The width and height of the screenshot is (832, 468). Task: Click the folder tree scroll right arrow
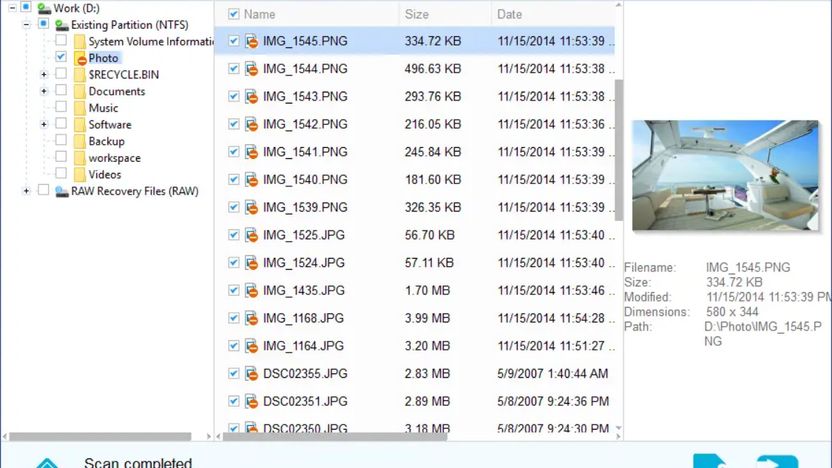point(209,437)
